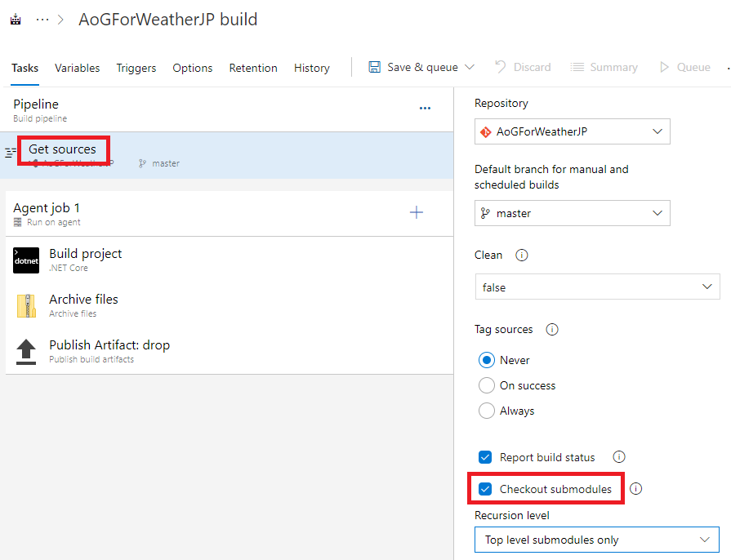Screen dimensions: 731x560
Task: Open the Recursion level dropdown
Action: pyautogui.click(x=597, y=540)
